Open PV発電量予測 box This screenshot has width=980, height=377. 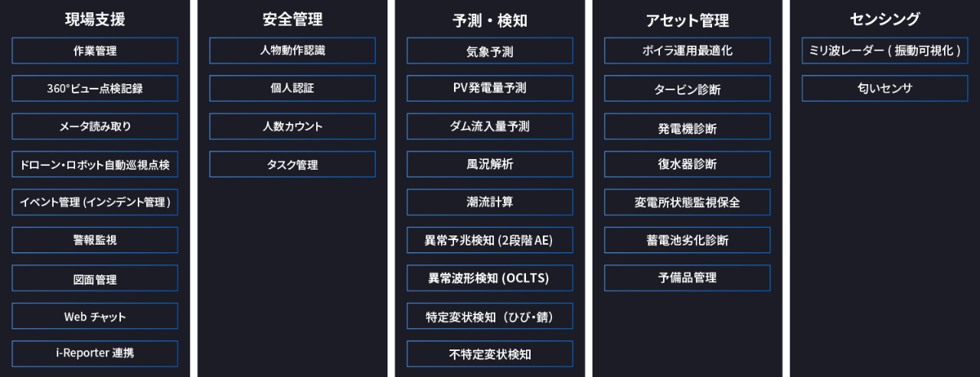[490, 89]
